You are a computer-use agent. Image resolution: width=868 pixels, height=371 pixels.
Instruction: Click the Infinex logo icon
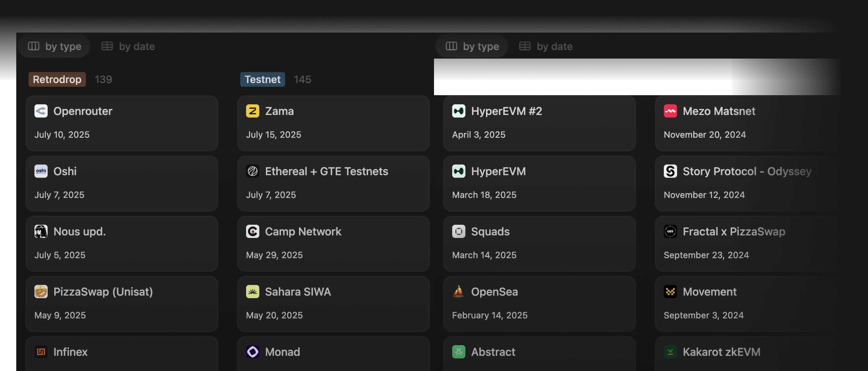click(x=41, y=352)
